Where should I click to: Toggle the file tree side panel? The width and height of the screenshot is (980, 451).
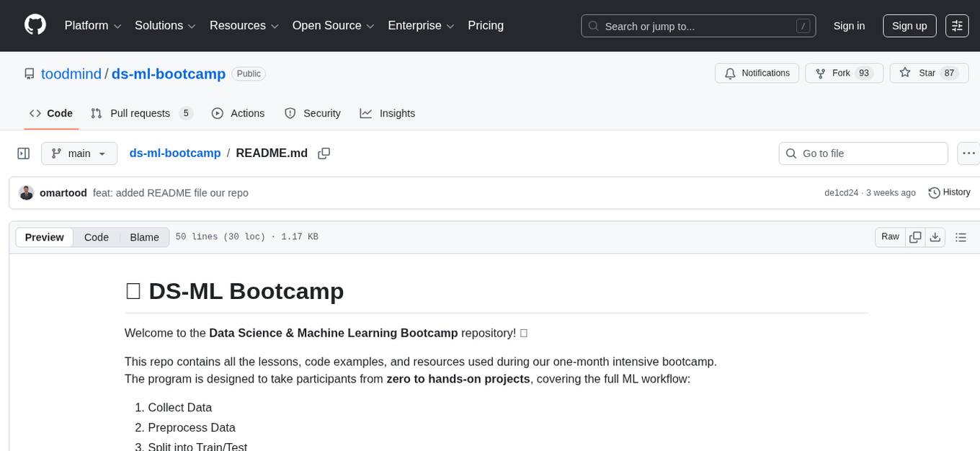point(23,153)
